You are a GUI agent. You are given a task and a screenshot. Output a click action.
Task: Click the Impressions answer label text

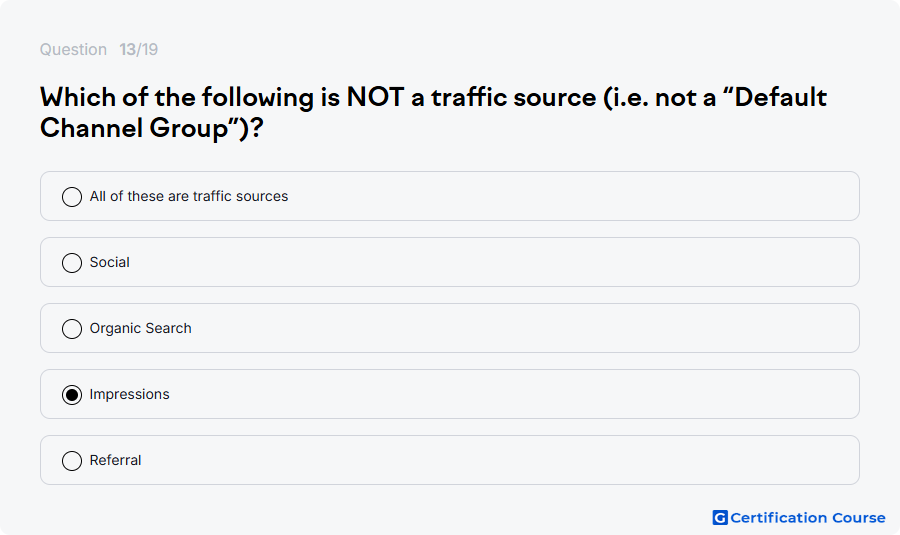click(x=130, y=394)
